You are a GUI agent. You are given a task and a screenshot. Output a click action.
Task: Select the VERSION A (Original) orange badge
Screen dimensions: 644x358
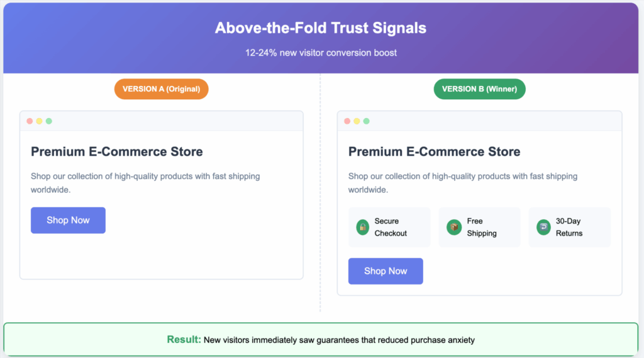pos(162,89)
